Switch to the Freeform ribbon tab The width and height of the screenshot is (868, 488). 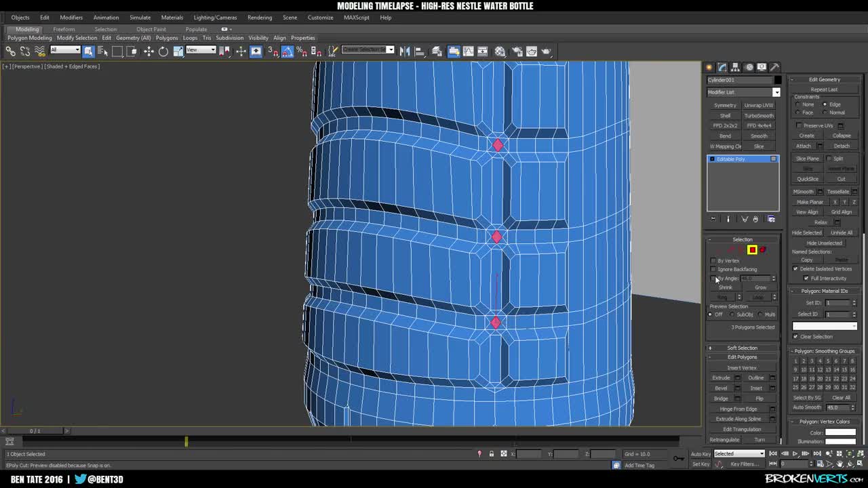tap(64, 29)
